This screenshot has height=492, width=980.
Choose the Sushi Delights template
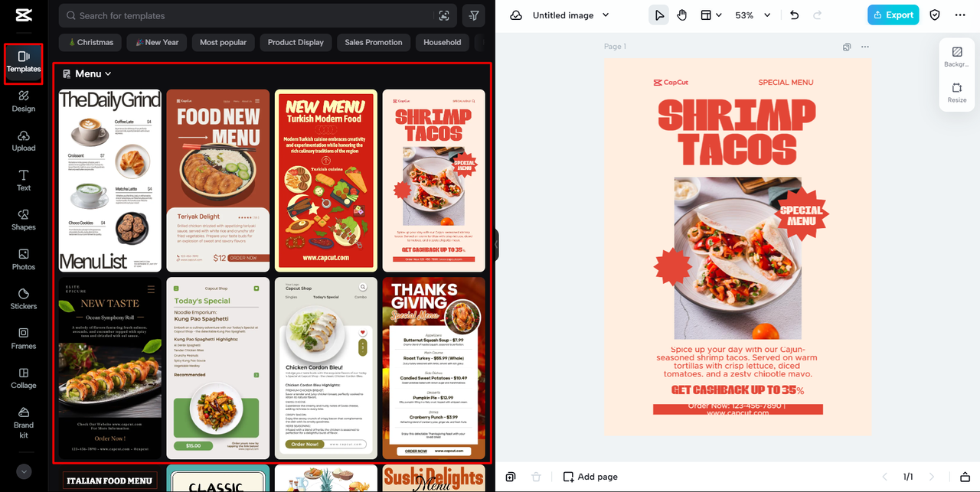[x=434, y=478]
